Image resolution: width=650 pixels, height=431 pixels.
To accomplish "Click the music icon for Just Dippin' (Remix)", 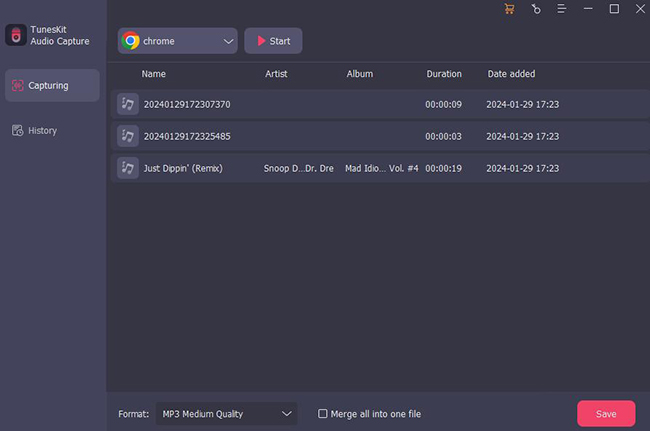I will pyautogui.click(x=128, y=168).
